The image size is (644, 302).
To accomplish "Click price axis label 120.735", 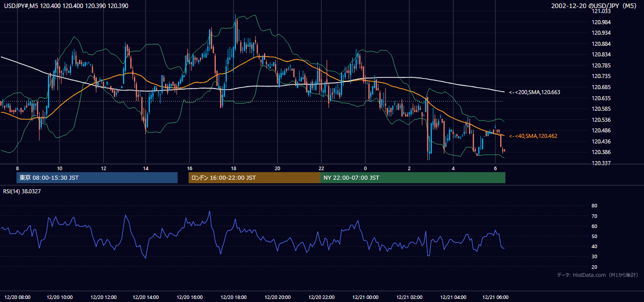I will click(602, 76).
